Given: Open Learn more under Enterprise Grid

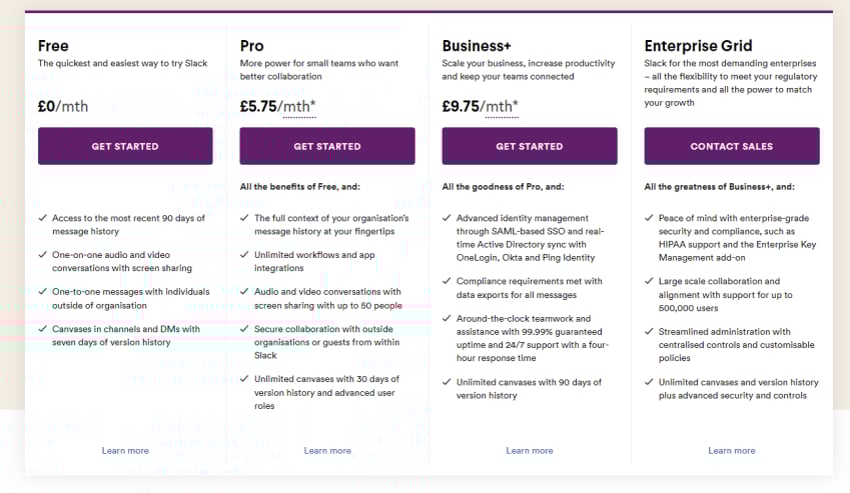Looking at the screenshot, I should click(x=732, y=451).
